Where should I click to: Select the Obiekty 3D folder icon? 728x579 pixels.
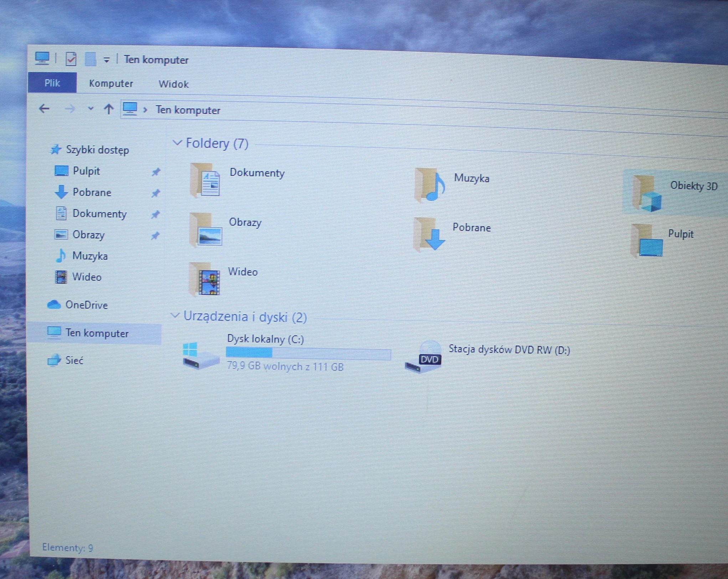coord(647,194)
